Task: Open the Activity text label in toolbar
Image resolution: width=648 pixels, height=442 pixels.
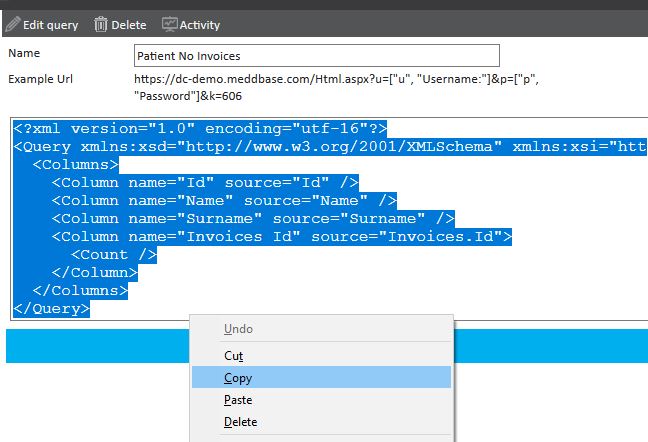Action: coord(200,25)
